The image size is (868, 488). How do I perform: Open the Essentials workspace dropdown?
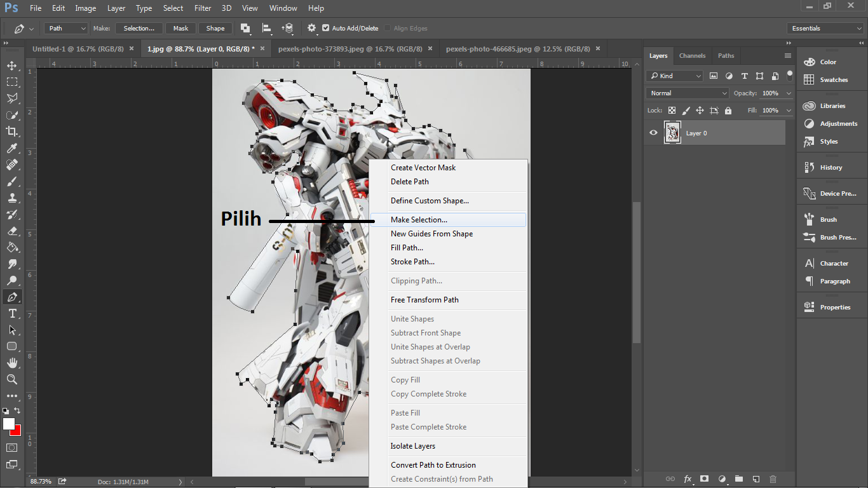[825, 28]
